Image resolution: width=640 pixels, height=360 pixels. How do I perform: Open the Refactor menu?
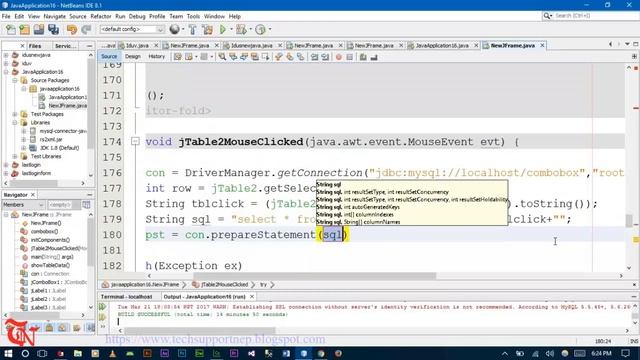point(101,16)
